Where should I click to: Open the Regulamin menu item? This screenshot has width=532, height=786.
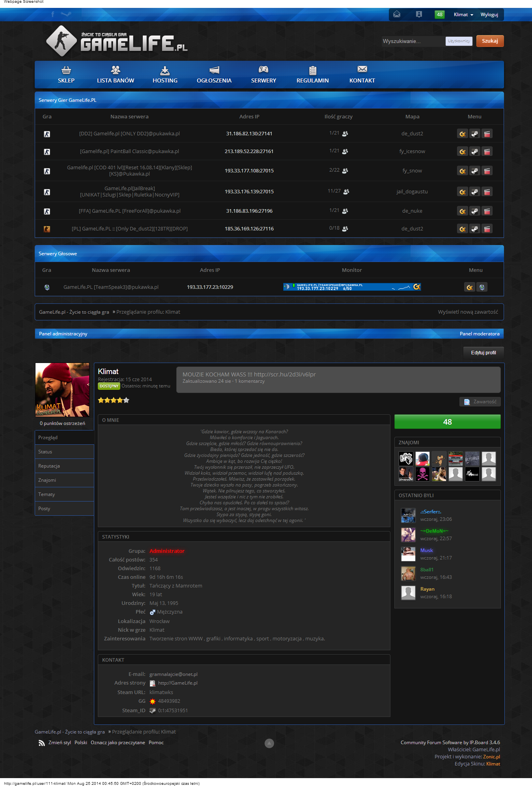[x=313, y=75]
